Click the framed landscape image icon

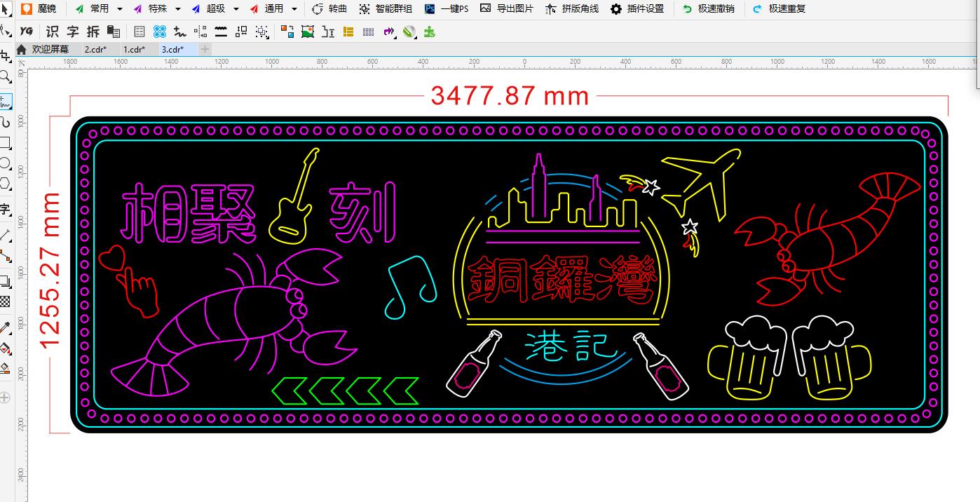[308, 32]
